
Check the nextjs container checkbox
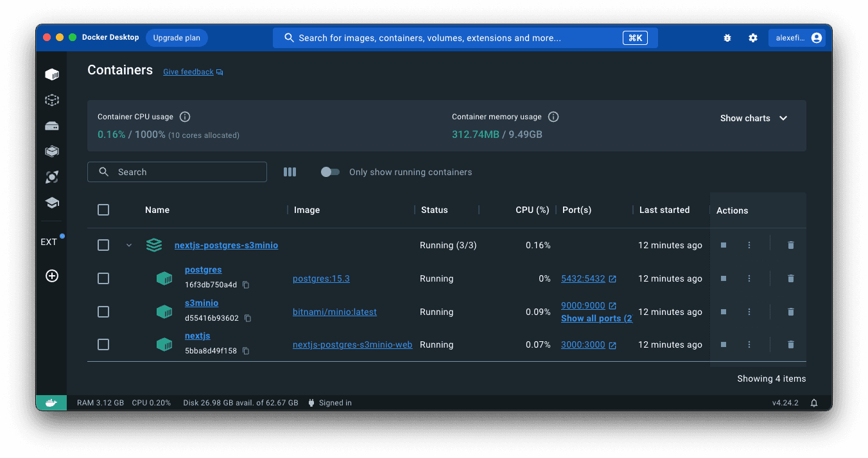[103, 344]
